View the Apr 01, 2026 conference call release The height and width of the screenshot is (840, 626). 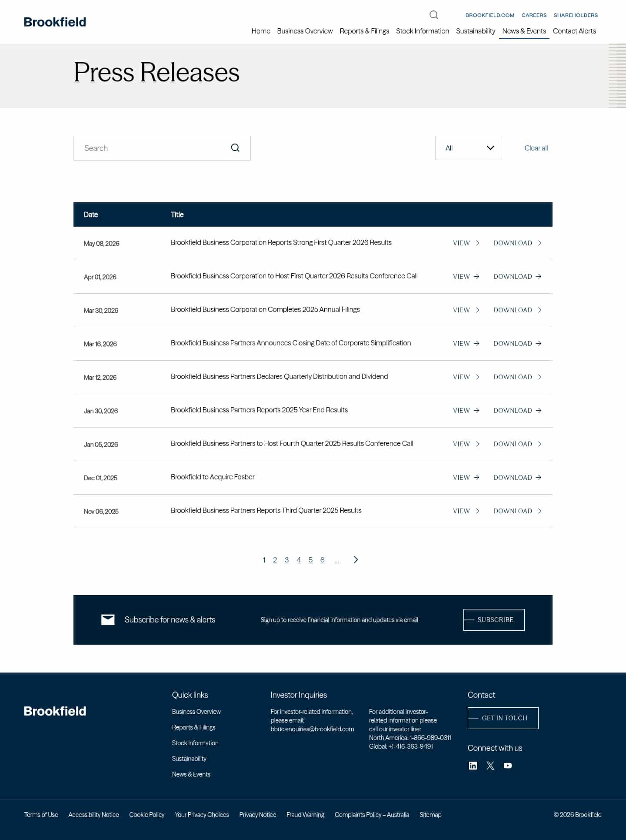coord(466,277)
